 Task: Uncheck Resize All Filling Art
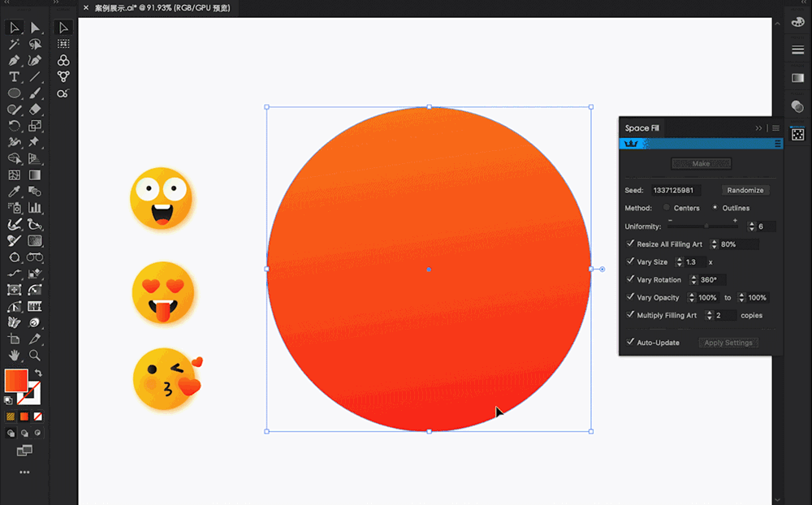pos(631,244)
